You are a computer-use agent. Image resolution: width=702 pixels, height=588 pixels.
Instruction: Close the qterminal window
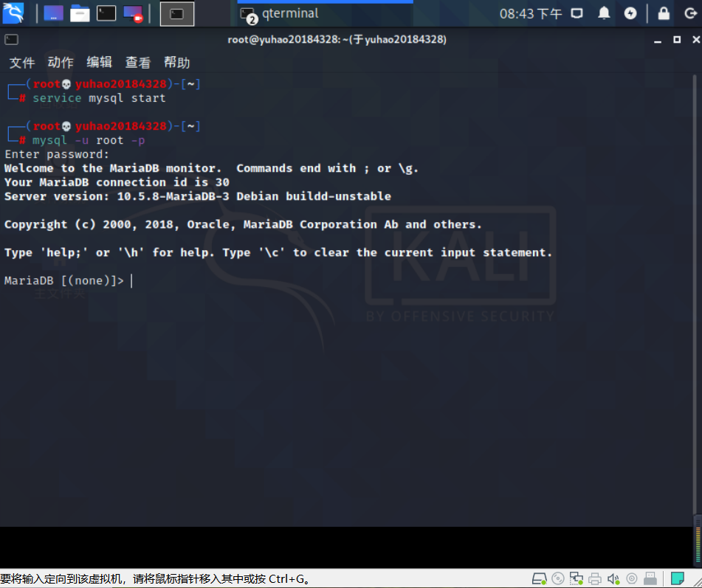[696, 40]
